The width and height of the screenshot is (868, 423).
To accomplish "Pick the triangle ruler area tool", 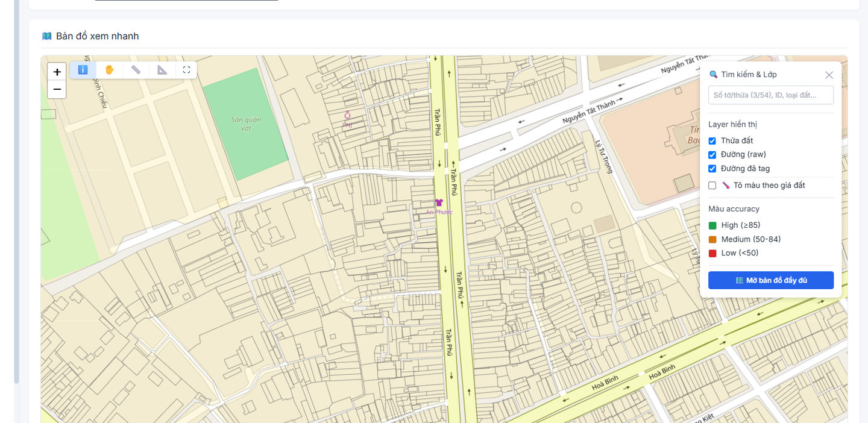I will [x=162, y=70].
